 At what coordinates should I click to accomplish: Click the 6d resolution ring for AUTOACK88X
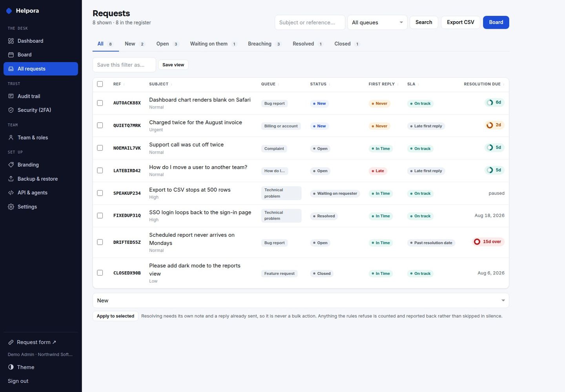(490, 103)
